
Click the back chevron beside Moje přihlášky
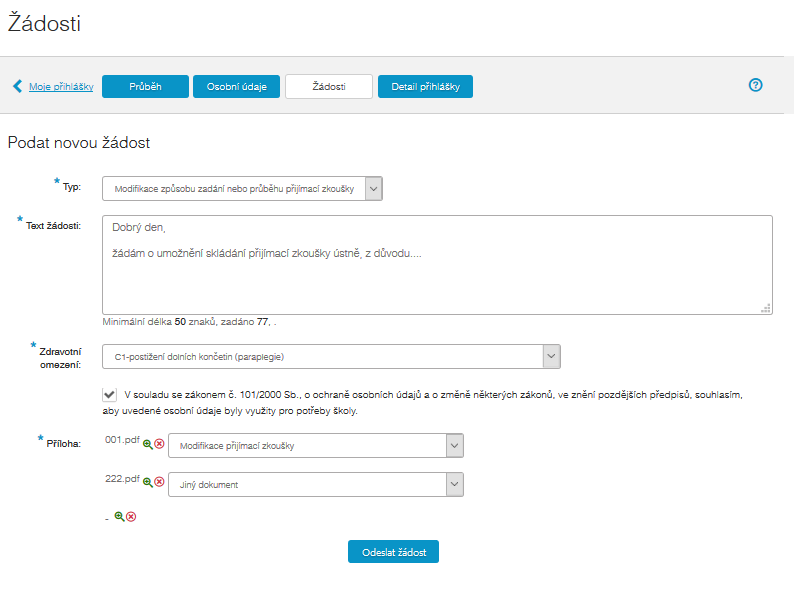(17, 86)
